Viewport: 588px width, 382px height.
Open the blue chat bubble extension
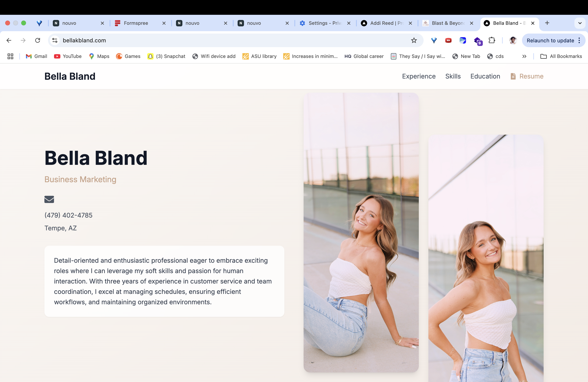[463, 40]
